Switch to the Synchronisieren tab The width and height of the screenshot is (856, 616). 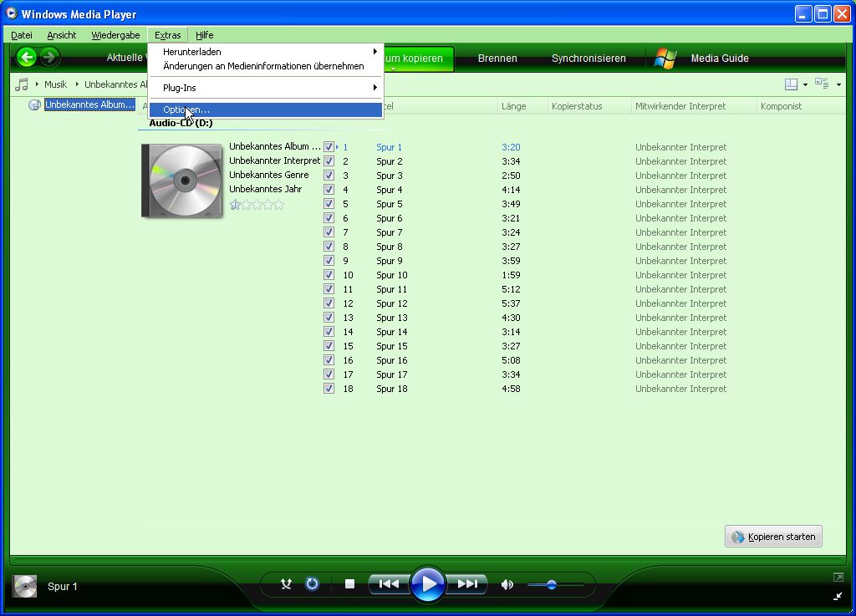[588, 59]
